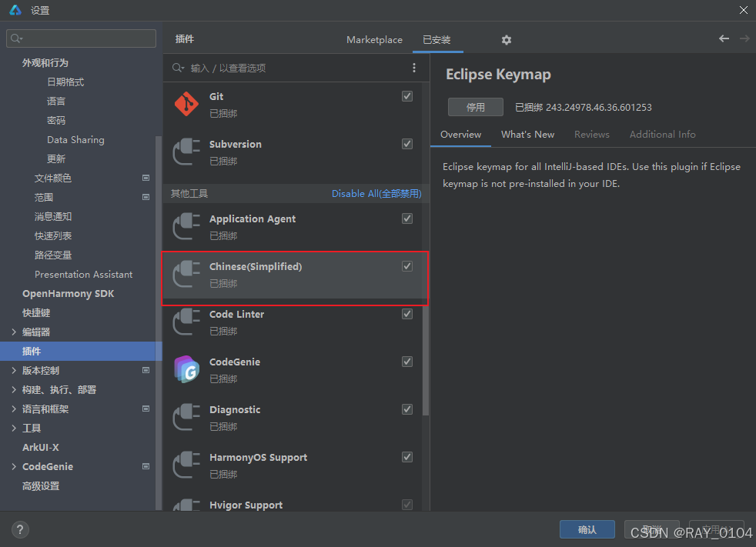Click the Git plugin icon
756x547 pixels.
coord(186,104)
